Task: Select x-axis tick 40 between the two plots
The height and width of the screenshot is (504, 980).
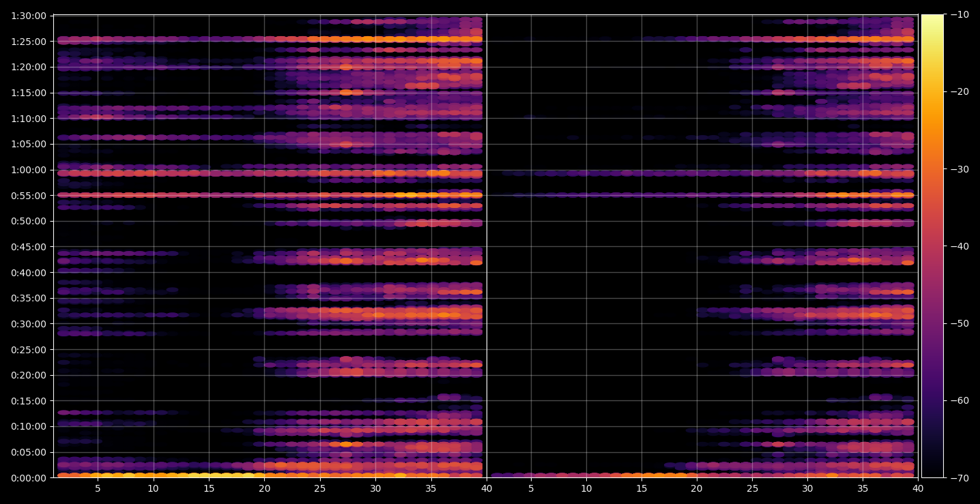Action: tap(487, 488)
